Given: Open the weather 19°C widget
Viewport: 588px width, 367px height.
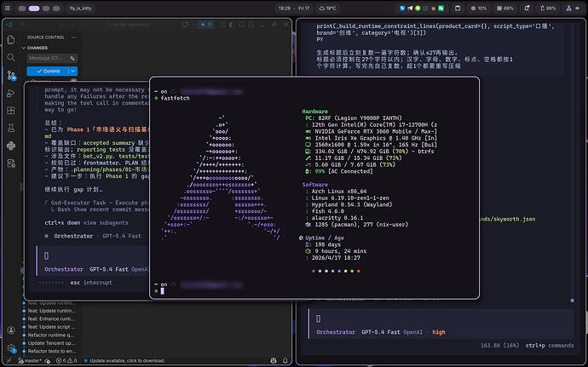Looking at the screenshot, I should (328, 8).
